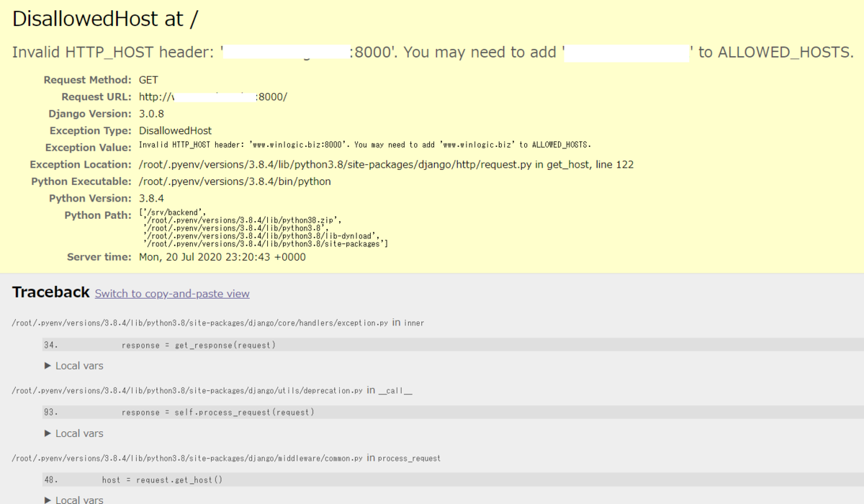Image resolution: width=864 pixels, height=504 pixels.
Task: Click the Request URL value
Action: 213,96
